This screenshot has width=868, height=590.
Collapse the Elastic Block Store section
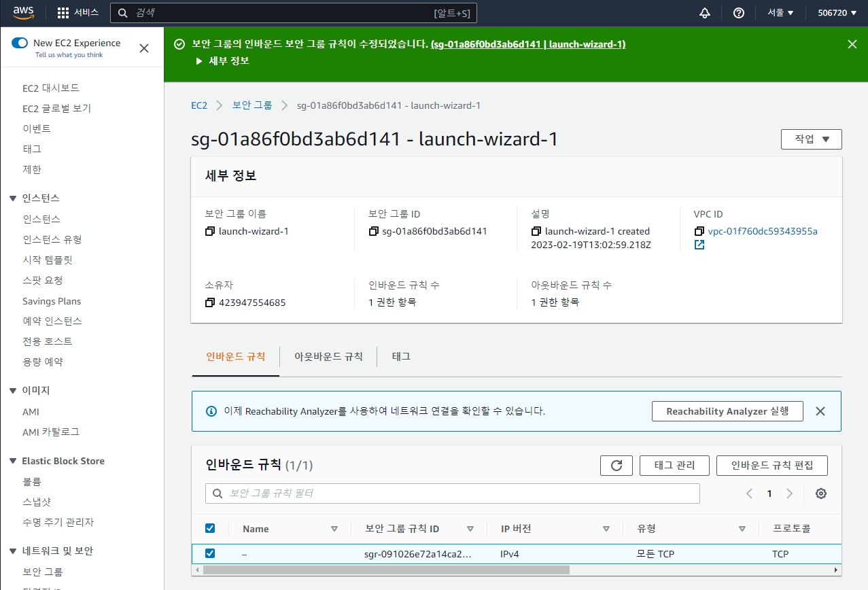(13, 461)
